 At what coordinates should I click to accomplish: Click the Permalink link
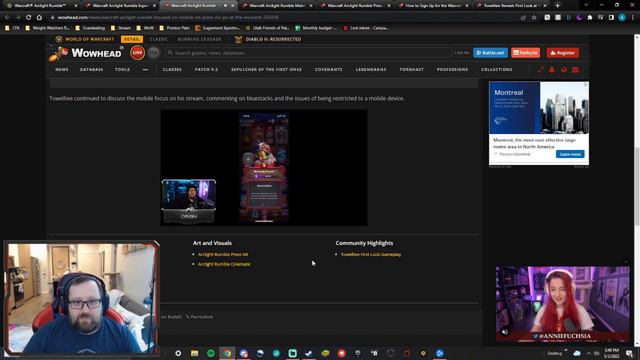(200, 317)
